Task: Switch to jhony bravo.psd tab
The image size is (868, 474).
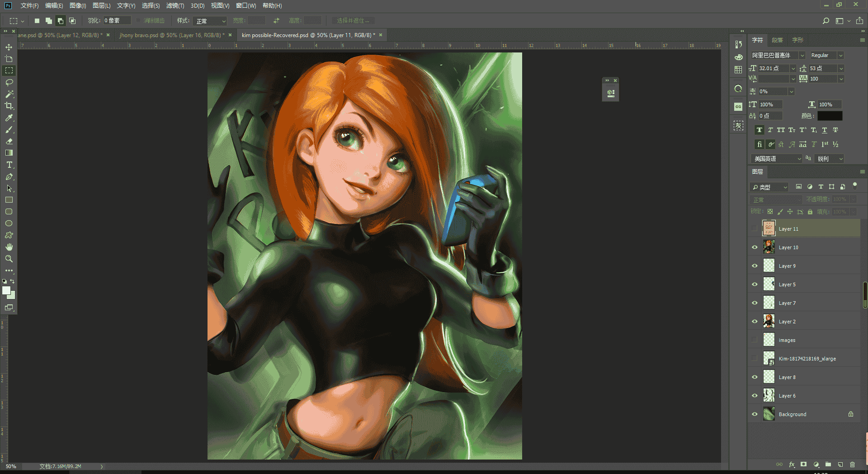Action: pos(171,35)
